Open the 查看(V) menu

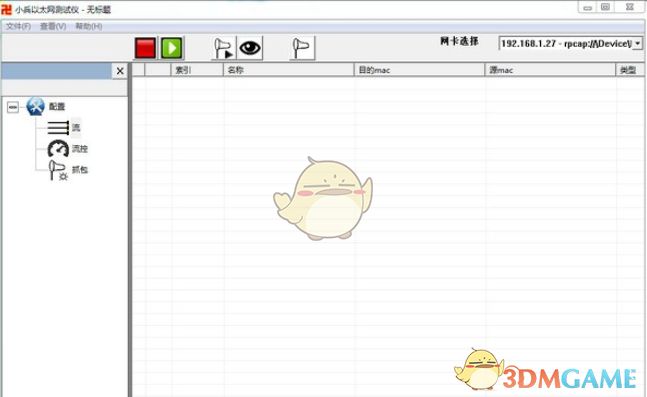[x=53, y=26]
